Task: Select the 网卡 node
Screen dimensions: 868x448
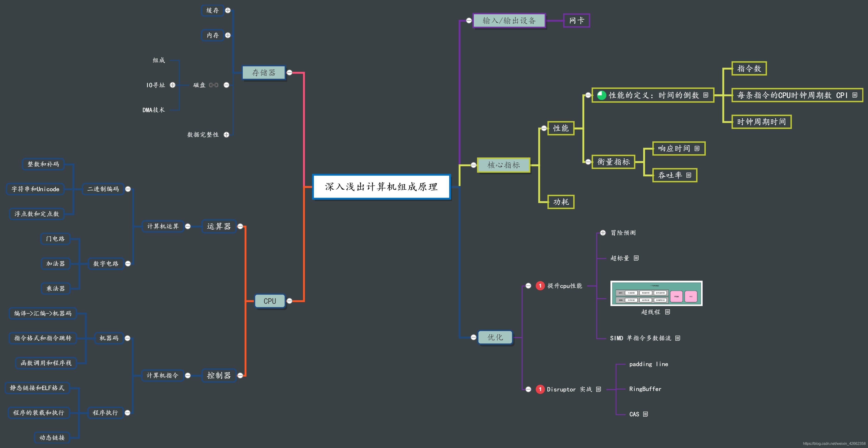Action: [x=577, y=21]
